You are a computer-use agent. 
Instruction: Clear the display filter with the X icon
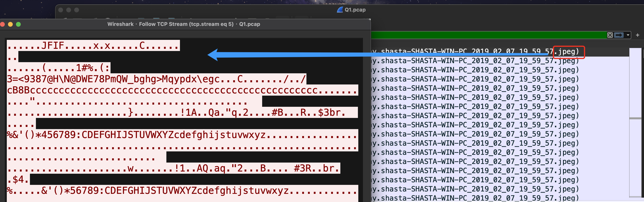click(610, 35)
